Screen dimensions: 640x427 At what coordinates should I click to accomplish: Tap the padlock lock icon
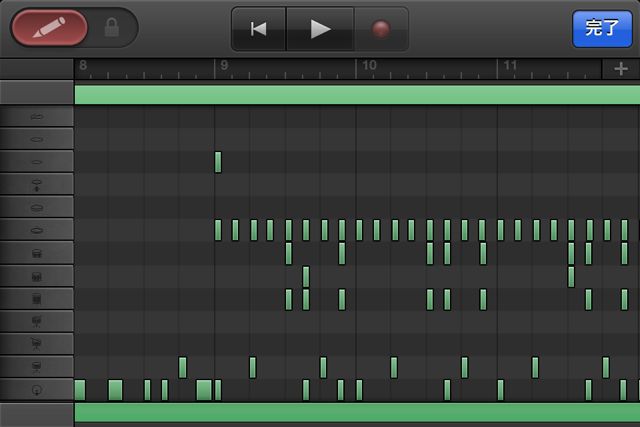coord(111,28)
